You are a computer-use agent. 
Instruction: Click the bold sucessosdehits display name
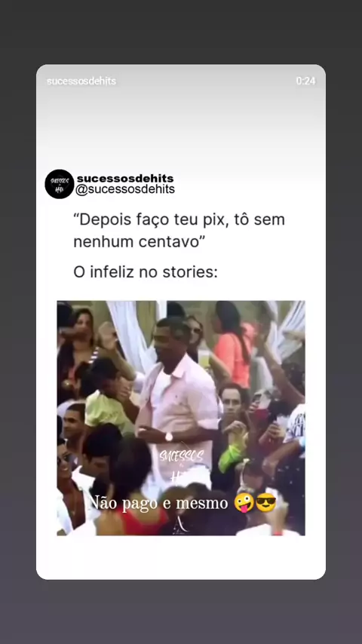point(125,179)
